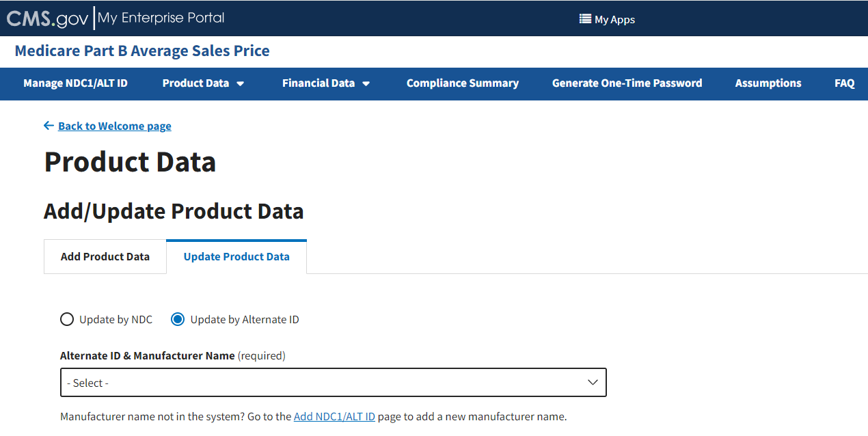This screenshot has height=436, width=868.
Task: Open Manage NDC1/ALT ID in the navigation bar
Action: click(75, 83)
